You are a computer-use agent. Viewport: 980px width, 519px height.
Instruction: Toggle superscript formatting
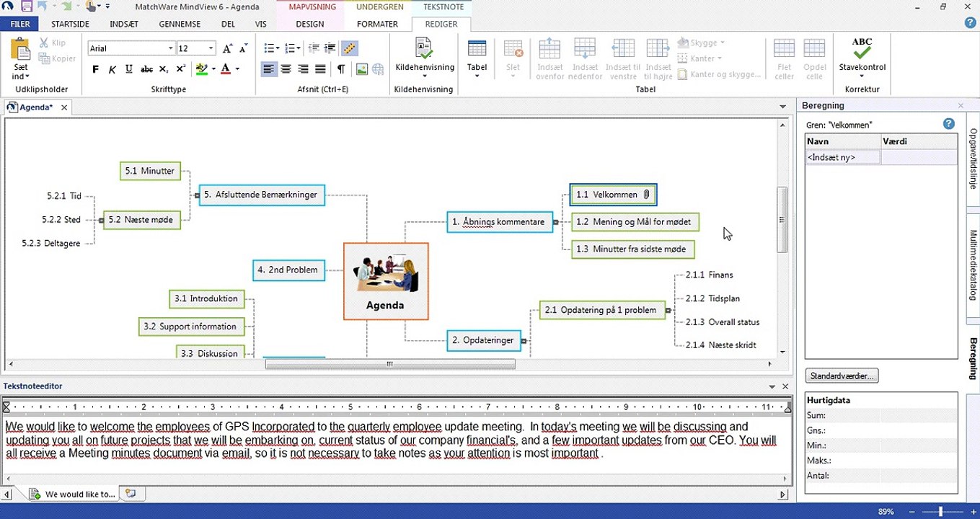(181, 69)
